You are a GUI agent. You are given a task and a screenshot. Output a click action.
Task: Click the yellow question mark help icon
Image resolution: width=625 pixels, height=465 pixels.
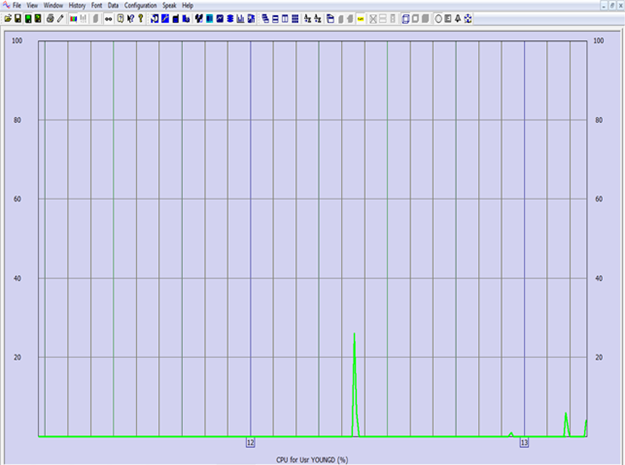(x=141, y=18)
